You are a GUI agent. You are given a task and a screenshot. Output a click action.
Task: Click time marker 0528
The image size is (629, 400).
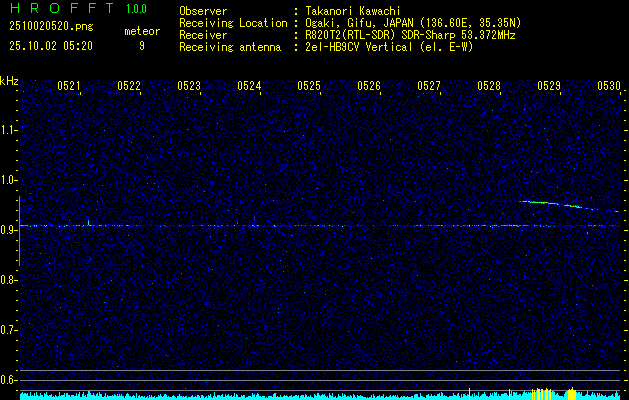(489, 85)
